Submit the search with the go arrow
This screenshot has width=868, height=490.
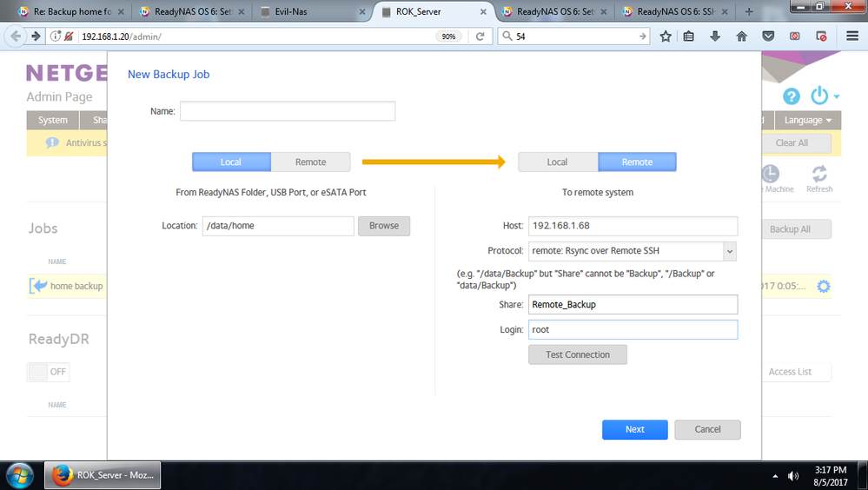coord(642,36)
